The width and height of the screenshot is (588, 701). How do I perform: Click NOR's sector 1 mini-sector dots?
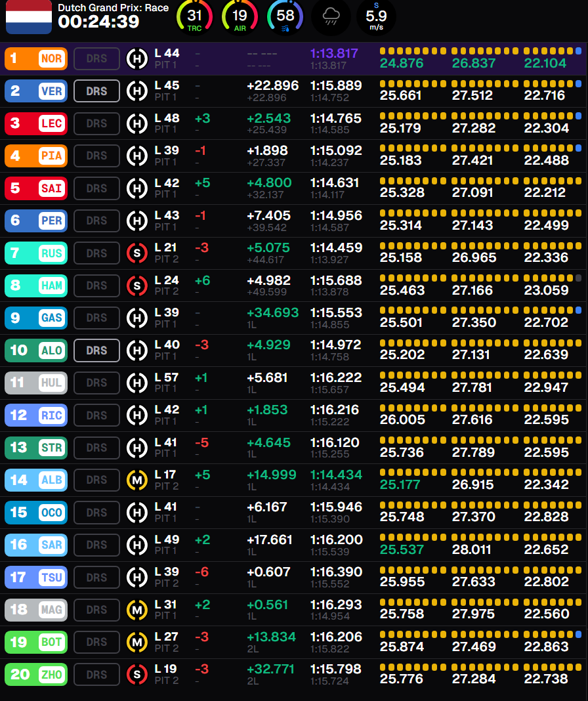413,51
